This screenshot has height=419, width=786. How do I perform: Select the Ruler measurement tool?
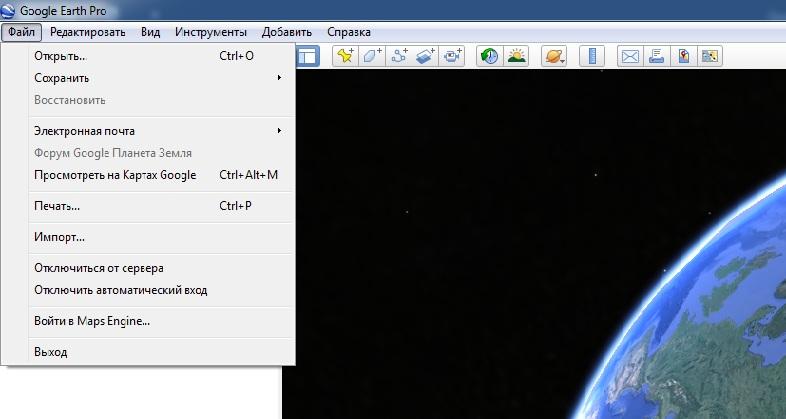point(592,56)
